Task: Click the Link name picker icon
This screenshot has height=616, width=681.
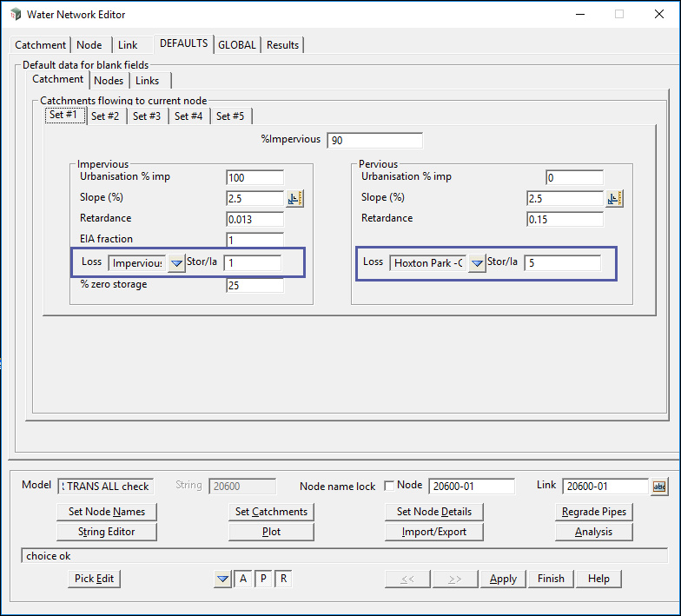Action: [659, 487]
